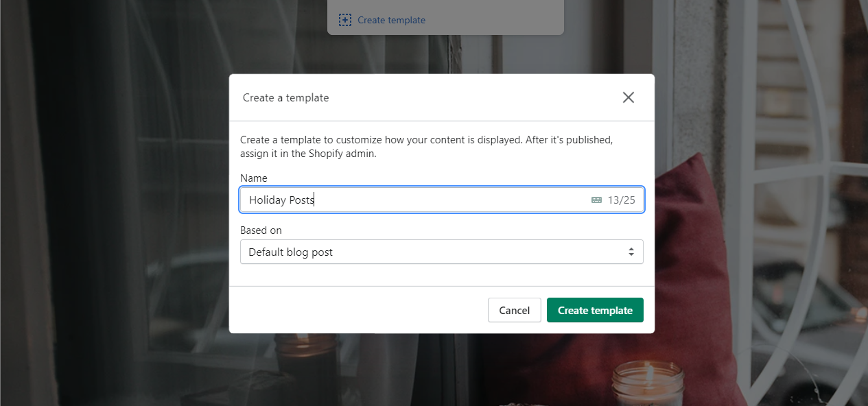The height and width of the screenshot is (406, 868).
Task: Click the candle jar in preview
Action: click(x=648, y=384)
